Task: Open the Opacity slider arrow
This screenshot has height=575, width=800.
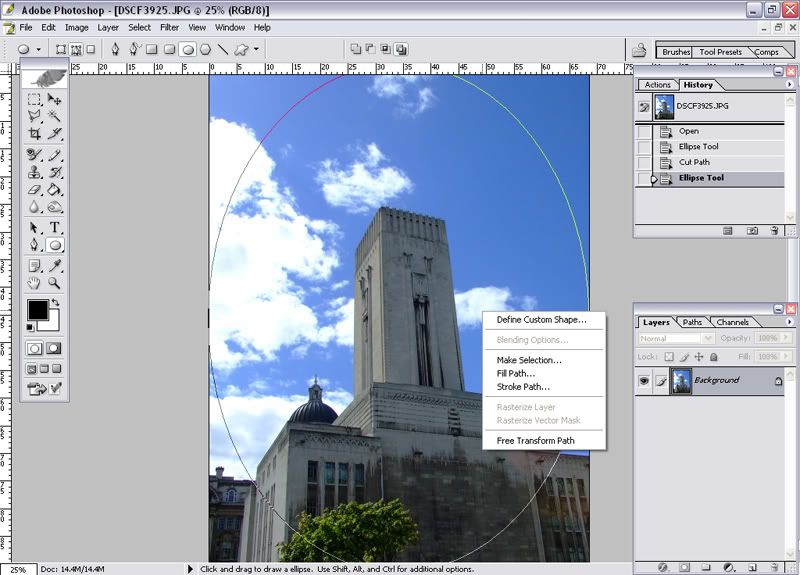Action: click(x=786, y=338)
